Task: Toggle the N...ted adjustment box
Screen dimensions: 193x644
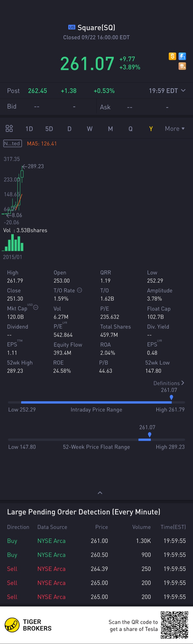Action: 12,144
